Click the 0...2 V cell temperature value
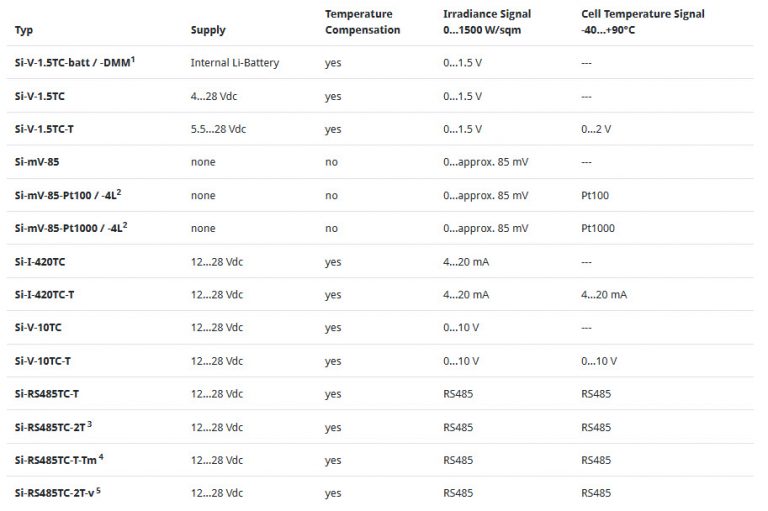The image size is (768, 511). (596, 129)
